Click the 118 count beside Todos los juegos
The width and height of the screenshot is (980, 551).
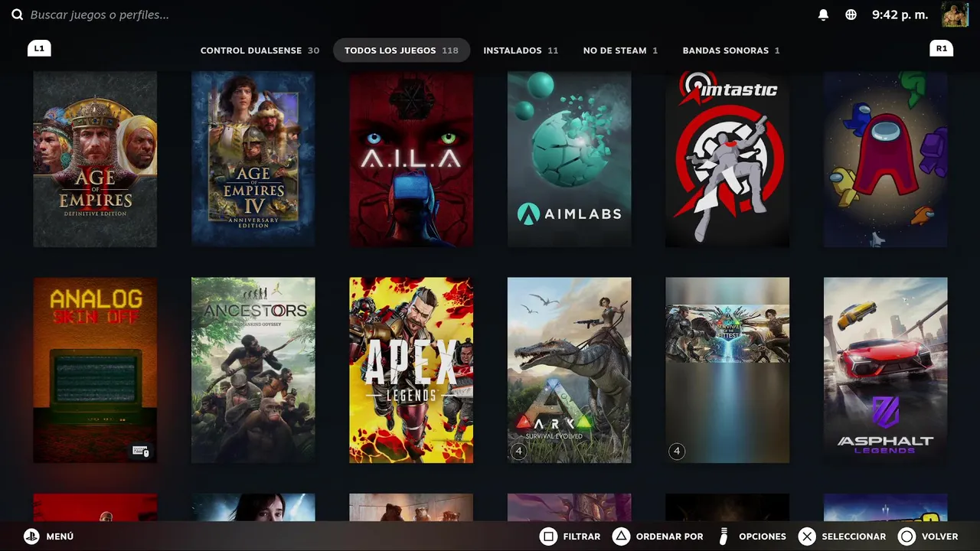click(450, 51)
